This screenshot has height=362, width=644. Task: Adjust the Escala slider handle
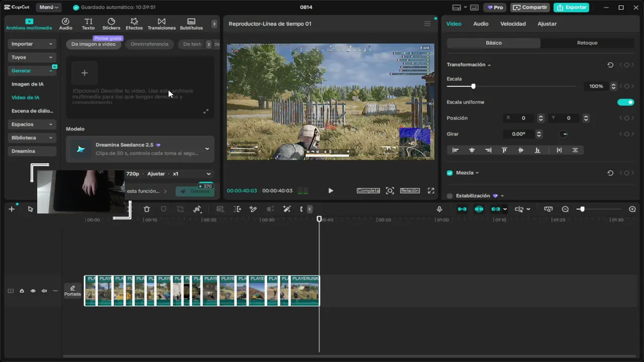[473, 86]
